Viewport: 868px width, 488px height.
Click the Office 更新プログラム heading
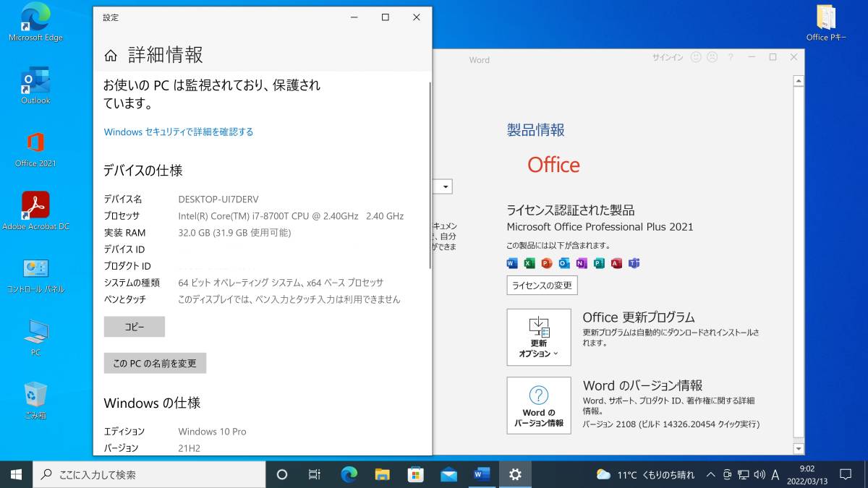(x=639, y=317)
